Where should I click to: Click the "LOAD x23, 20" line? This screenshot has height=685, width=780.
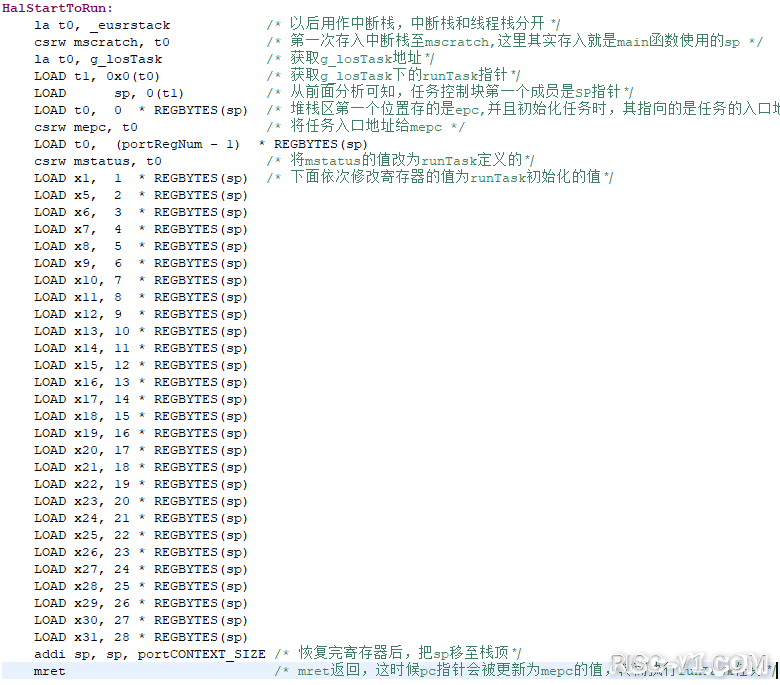[141, 501]
